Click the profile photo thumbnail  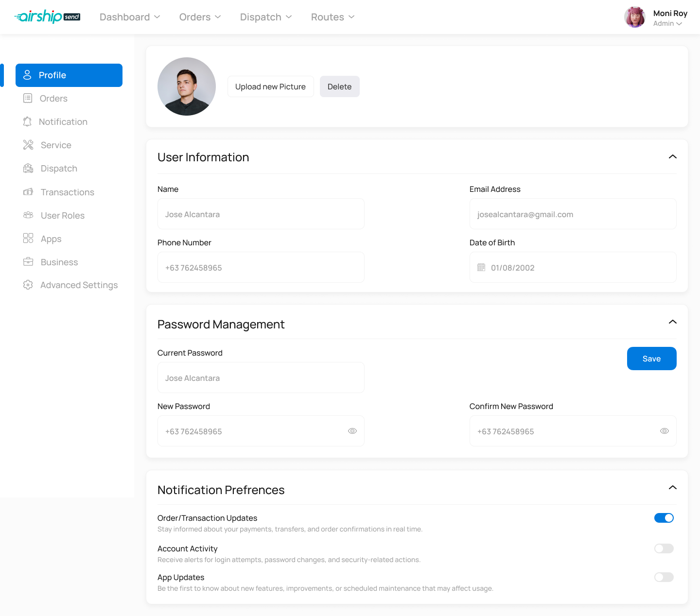click(187, 86)
